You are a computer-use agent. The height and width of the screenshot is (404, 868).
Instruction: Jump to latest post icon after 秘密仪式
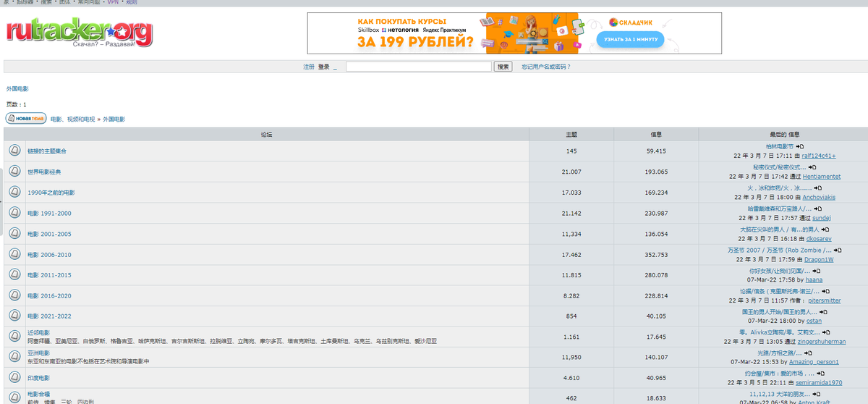(x=812, y=167)
